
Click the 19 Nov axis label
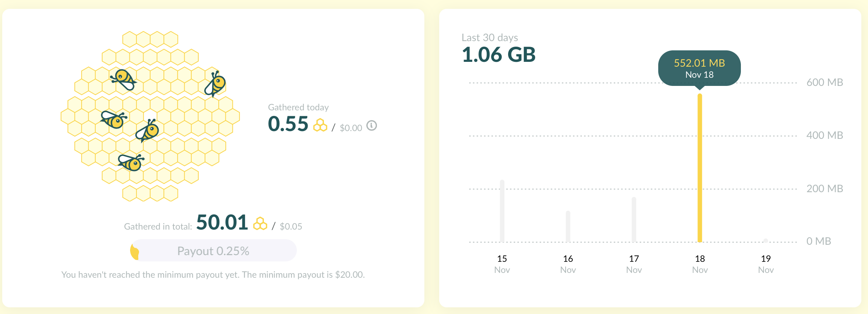(x=766, y=264)
